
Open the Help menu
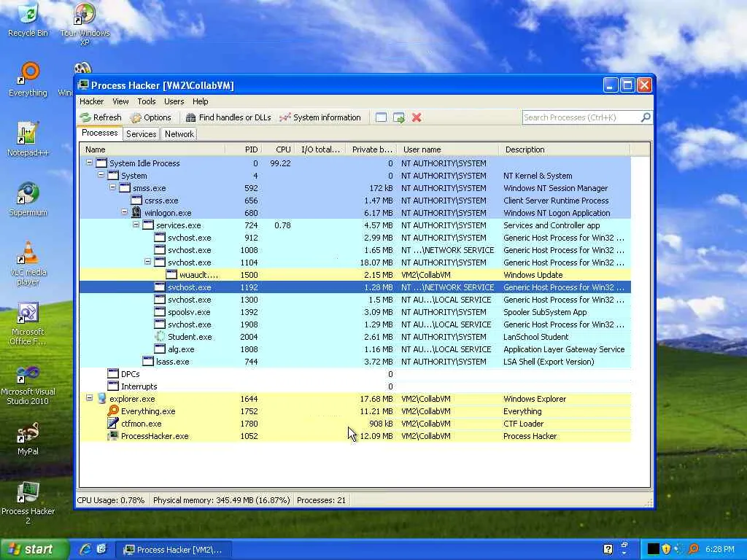pyautogui.click(x=200, y=101)
